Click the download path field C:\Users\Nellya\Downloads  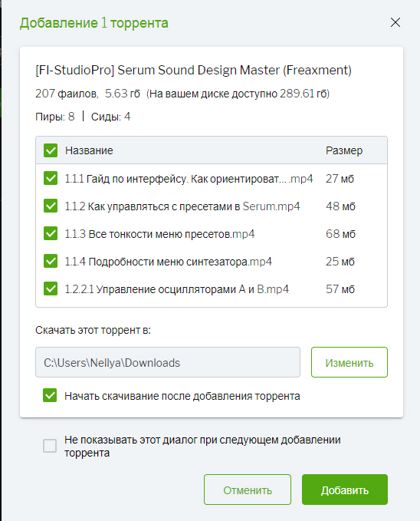coord(168,362)
